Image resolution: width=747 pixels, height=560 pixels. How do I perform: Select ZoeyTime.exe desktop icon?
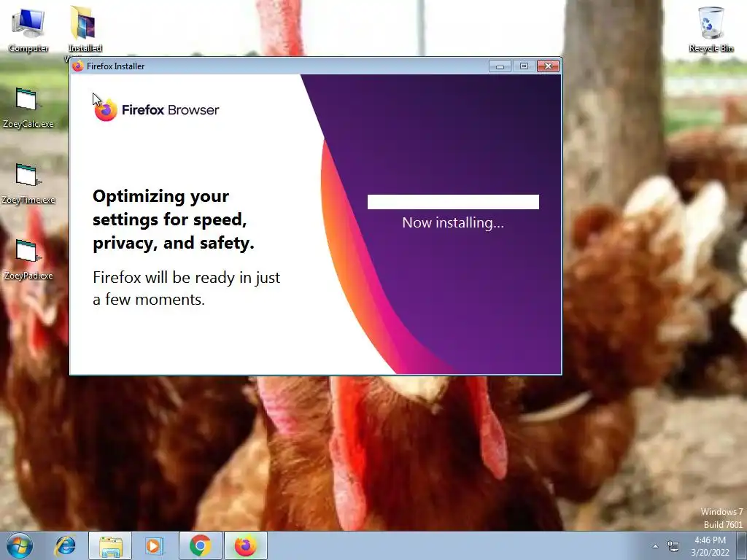point(28,184)
